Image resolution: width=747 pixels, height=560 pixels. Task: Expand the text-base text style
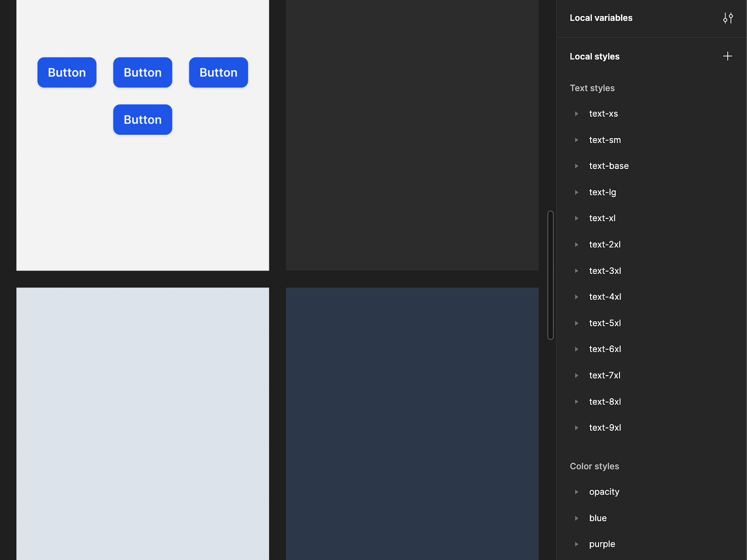[x=577, y=166]
